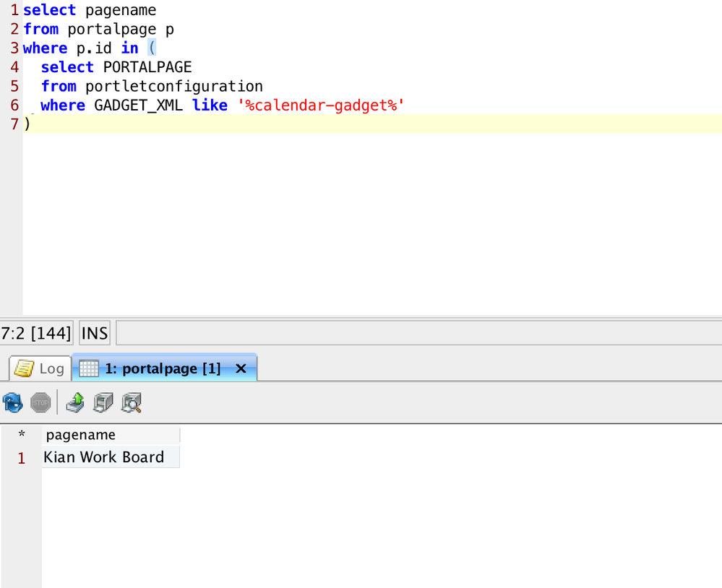
Task: Click 'portalpage' on editor line 2
Action: (112, 30)
